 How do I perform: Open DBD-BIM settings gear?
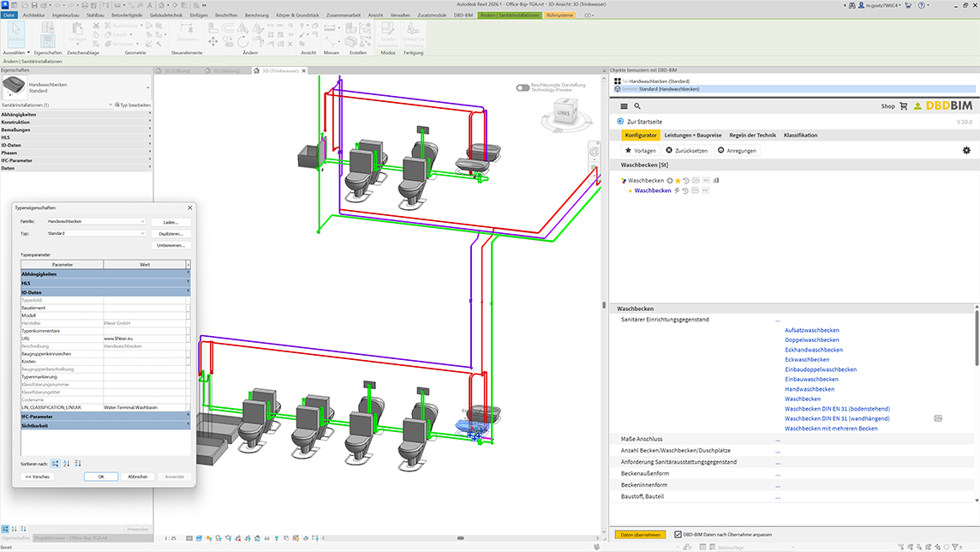point(966,150)
